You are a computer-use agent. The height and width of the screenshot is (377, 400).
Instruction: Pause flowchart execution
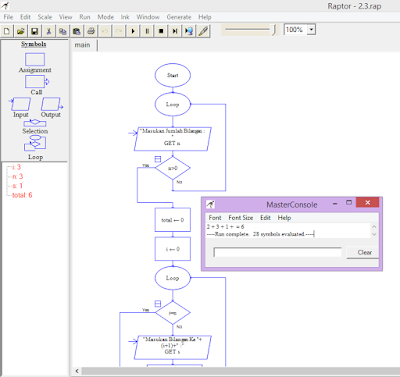tap(147, 31)
